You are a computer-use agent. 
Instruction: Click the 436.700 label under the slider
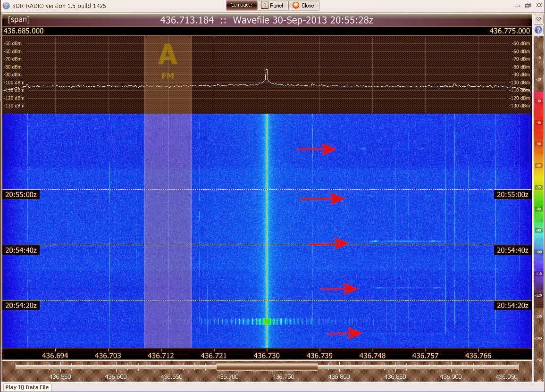(227, 377)
